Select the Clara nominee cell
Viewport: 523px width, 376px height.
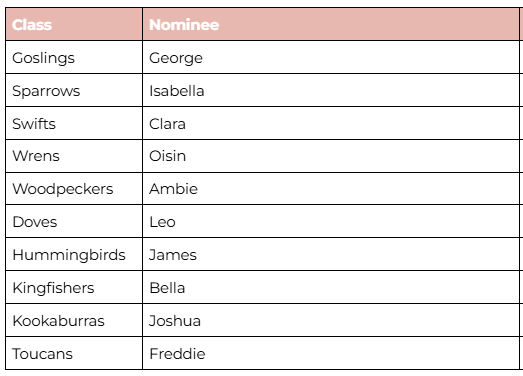331,123
